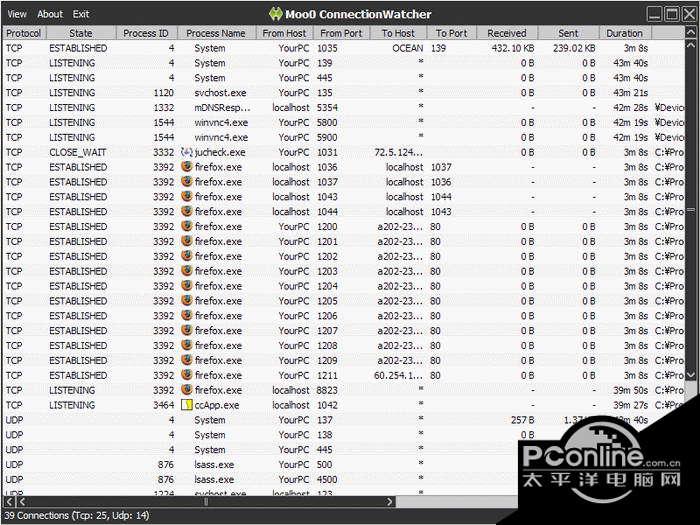The height and width of the screenshot is (525, 700).
Task: Select Process ID 3464 cell
Action: (x=163, y=405)
